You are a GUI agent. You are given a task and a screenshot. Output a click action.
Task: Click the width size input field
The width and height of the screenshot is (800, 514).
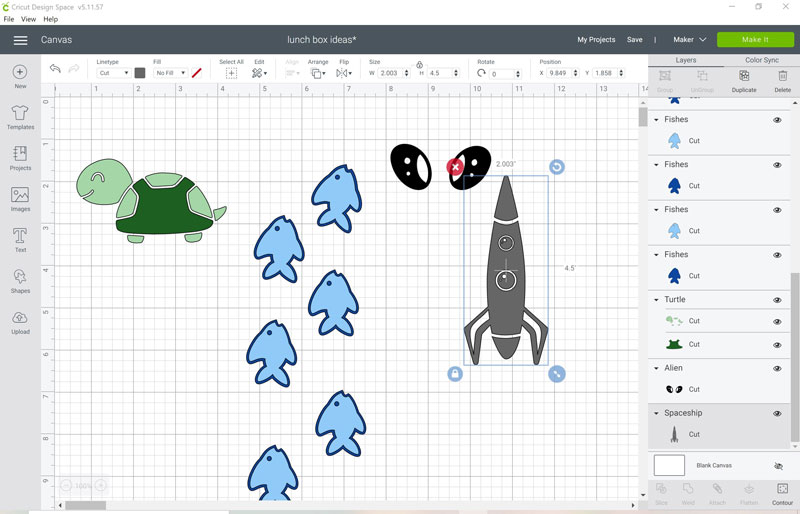[x=390, y=73]
